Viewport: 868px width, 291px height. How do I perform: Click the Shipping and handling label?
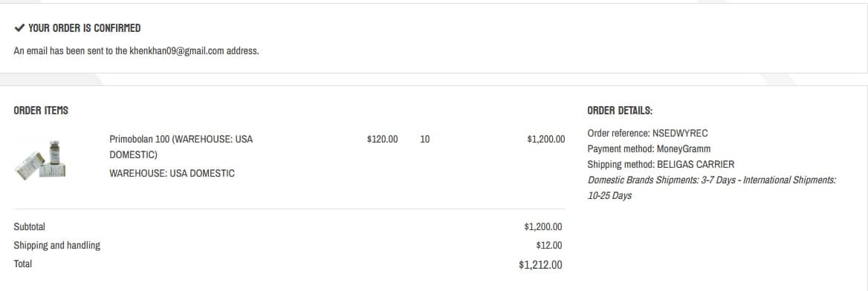coord(57,245)
